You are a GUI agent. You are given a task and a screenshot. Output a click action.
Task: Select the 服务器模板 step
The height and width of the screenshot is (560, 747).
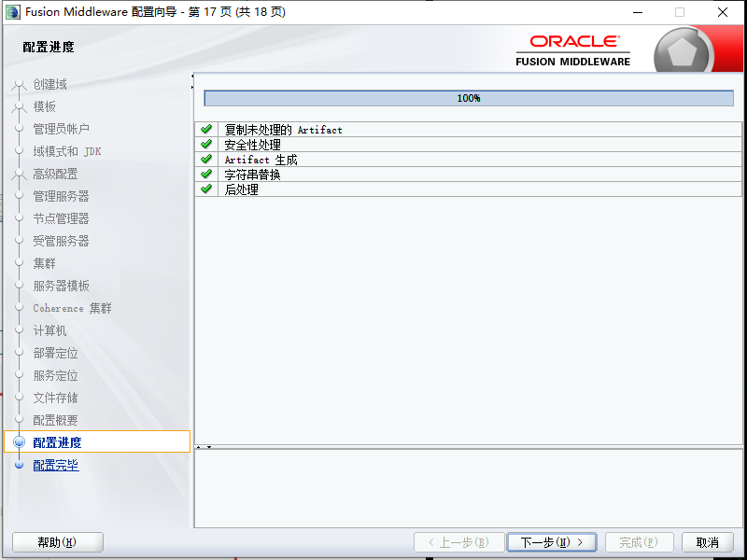[61, 286]
